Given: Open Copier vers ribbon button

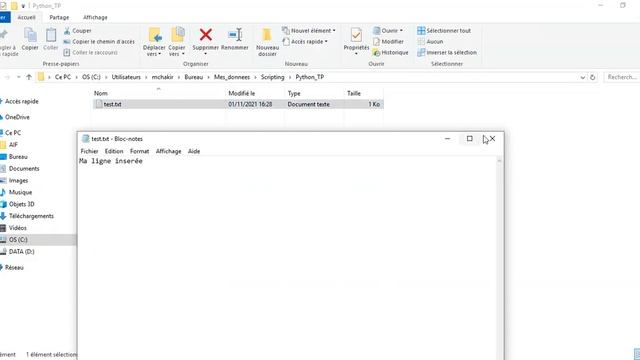Looking at the screenshot, I should pyautogui.click(x=177, y=42).
